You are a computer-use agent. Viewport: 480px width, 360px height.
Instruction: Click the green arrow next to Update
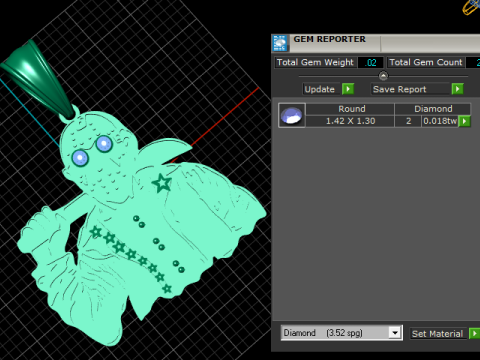point(348,89)
